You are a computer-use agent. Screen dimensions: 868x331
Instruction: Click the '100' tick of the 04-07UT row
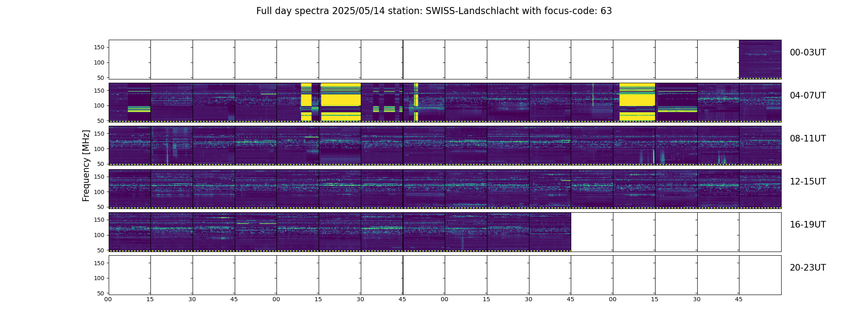(99, 106)
